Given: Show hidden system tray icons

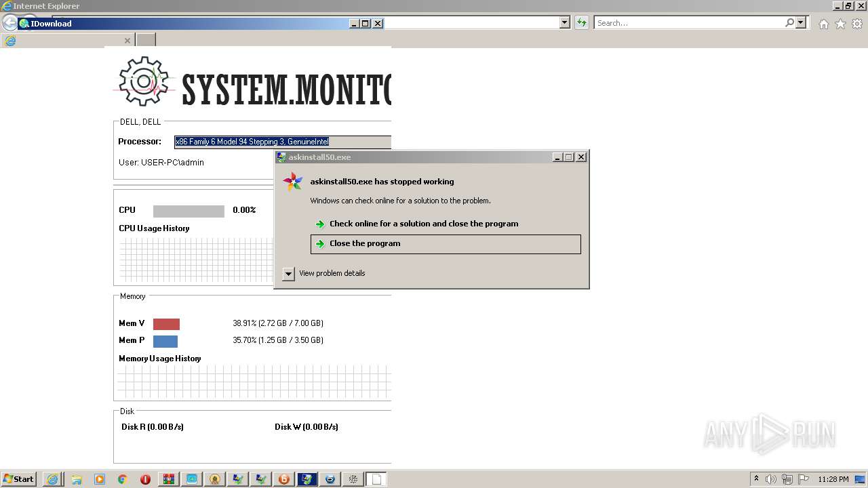Looking at the screenshot, I should coord(757,479).
